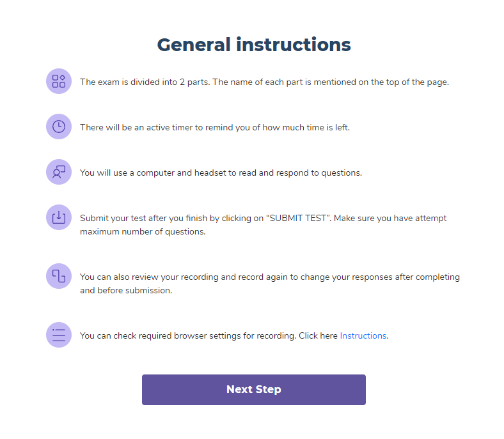Image resolution: width=504 pixels, height=439 pixels.
Task: Click the review recording icon
Action: coord(59,276)
